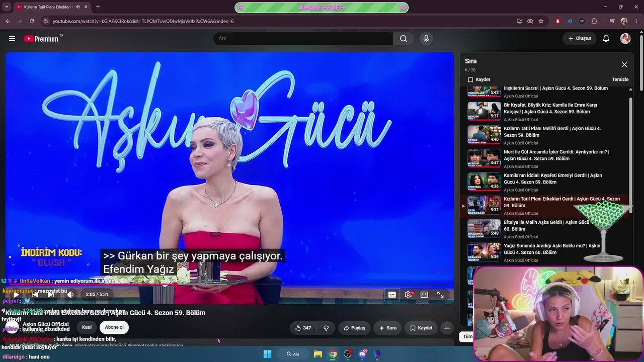Viewport: 644px width, 362px height.
Task: Open OBS Studio from the taskbar
Action: pos(347,354)
